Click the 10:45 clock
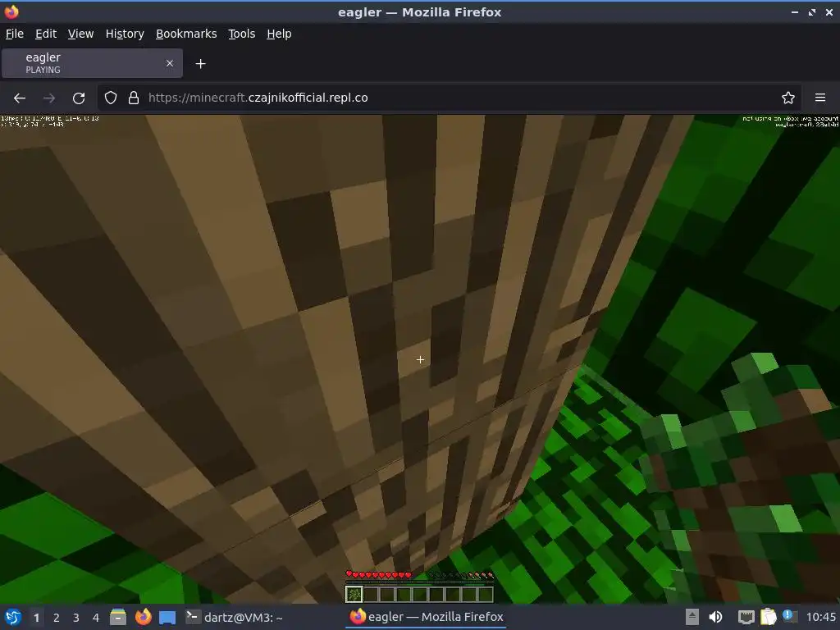Screen dimensions: 840x630 tap(820, 617)
